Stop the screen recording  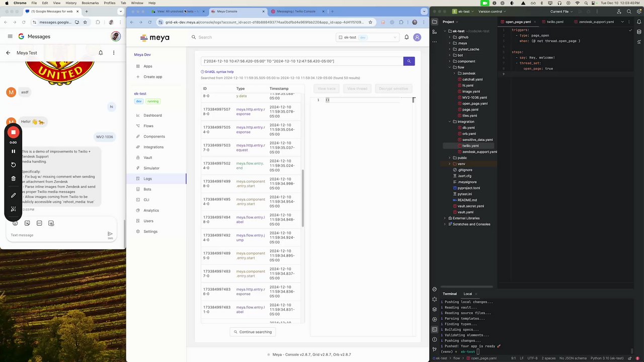14,132
